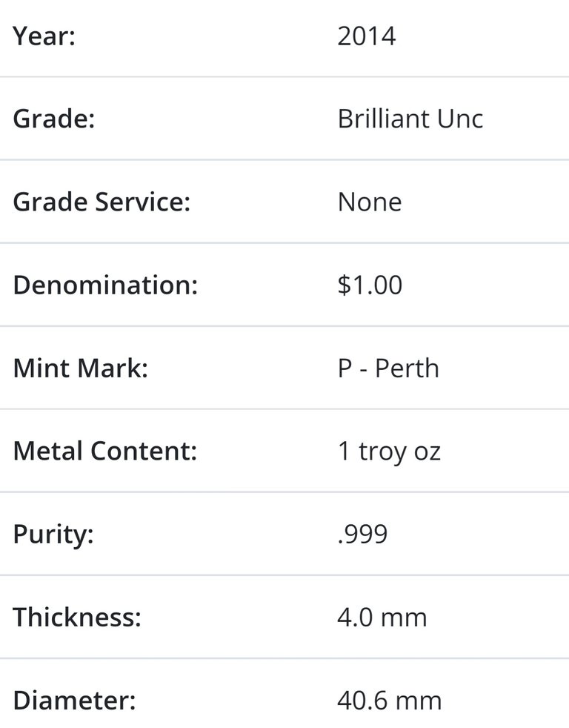569x728 pixels.
Task: Click the 40.6 mm diameter value
Action: 390,701
